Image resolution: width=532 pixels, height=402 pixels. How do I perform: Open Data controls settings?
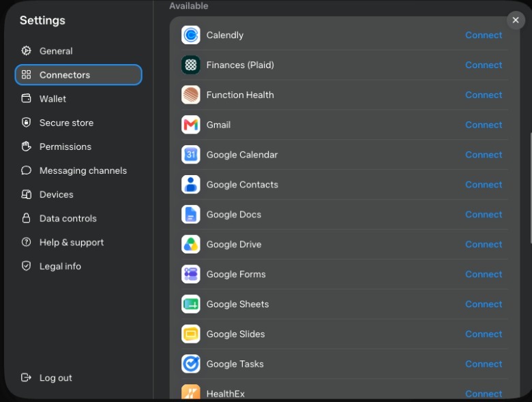[x=78, y=218]
